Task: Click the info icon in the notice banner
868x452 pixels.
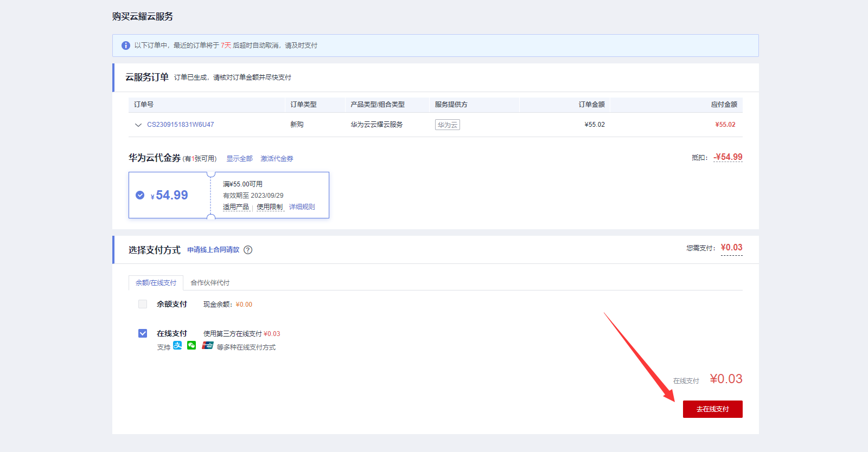Action: pyautogui.click(x=126, y=46)
